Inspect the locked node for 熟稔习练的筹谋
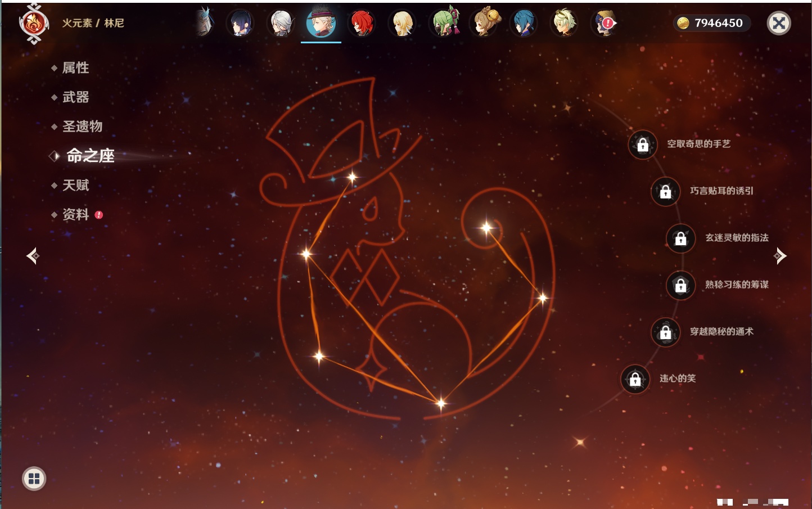Image resolution: width=812 pixels, height=509 pixels. coord(681,285)
